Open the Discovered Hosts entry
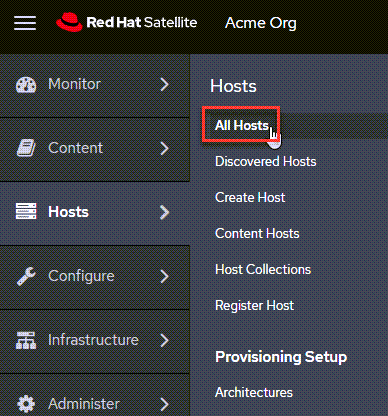 266,161
